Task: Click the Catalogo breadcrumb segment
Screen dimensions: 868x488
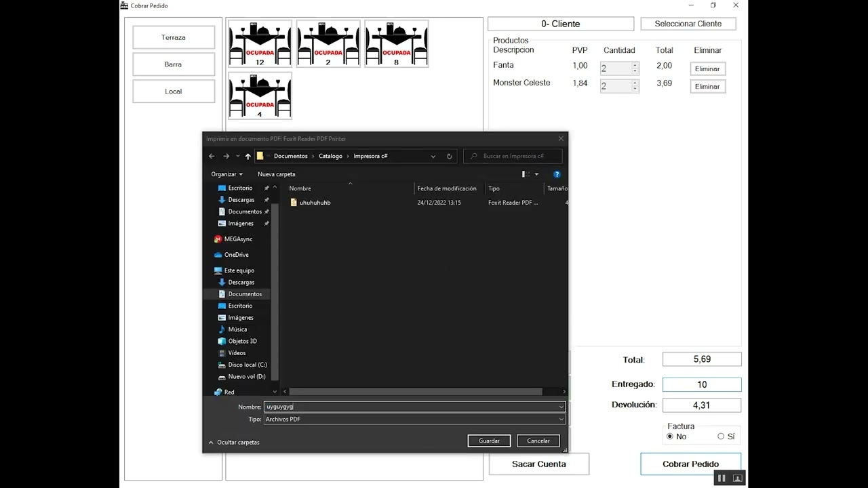Action: (x=331, y=156)
